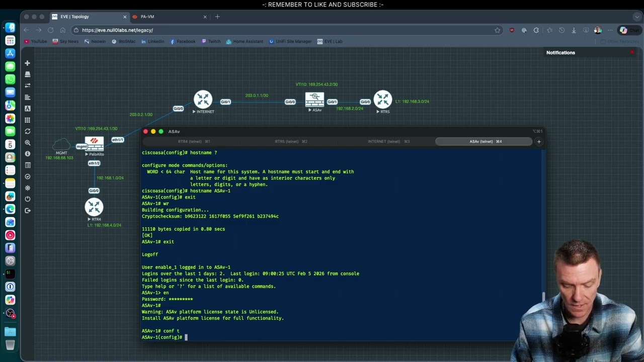Open browser Settings and more ellipsis
The height and width of the screenshot is (362, 644).
pyautogui.click(x=610, y=30)
